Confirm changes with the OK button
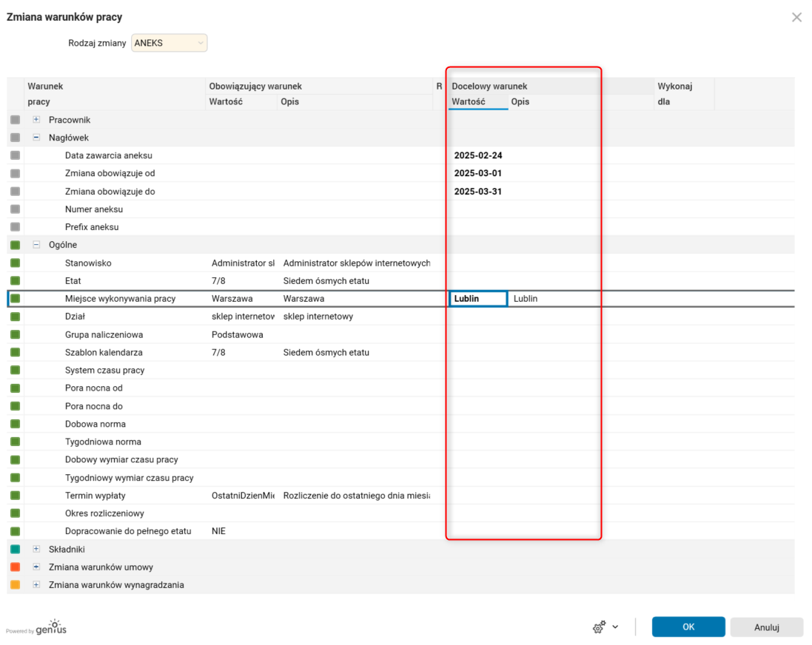The width and height of the screenshot is (812, 645). click(x=688, y=627)
